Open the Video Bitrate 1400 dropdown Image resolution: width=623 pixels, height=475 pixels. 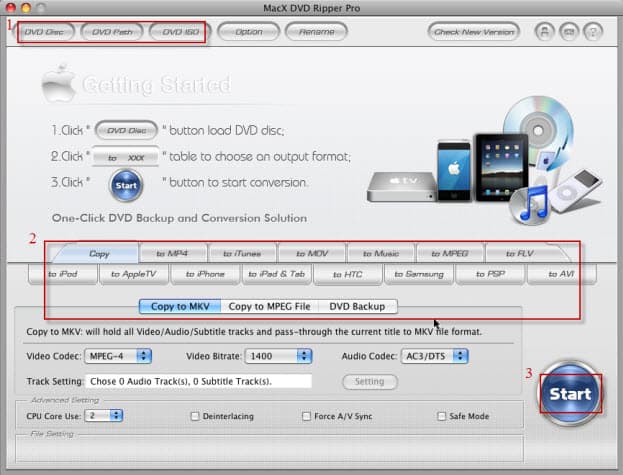point(278,356)
